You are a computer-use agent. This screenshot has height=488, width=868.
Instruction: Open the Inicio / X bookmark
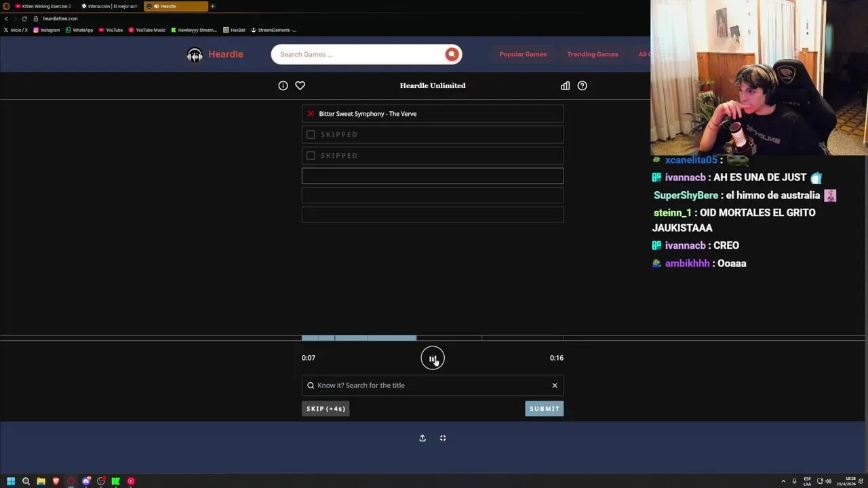point(15,30)
